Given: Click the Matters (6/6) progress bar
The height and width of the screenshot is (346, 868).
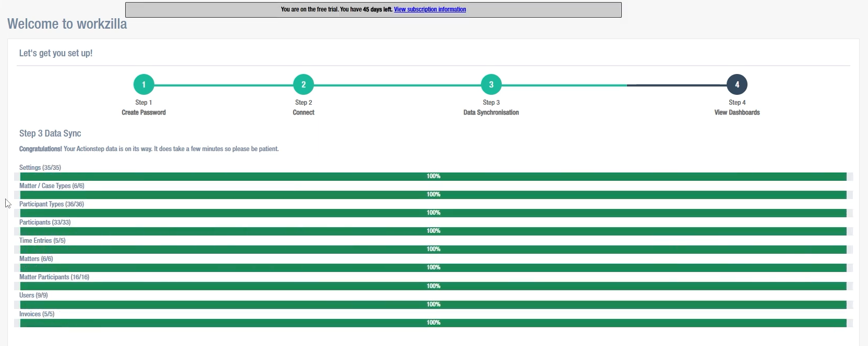Looking at the screenshot, I should coord(433,268).
